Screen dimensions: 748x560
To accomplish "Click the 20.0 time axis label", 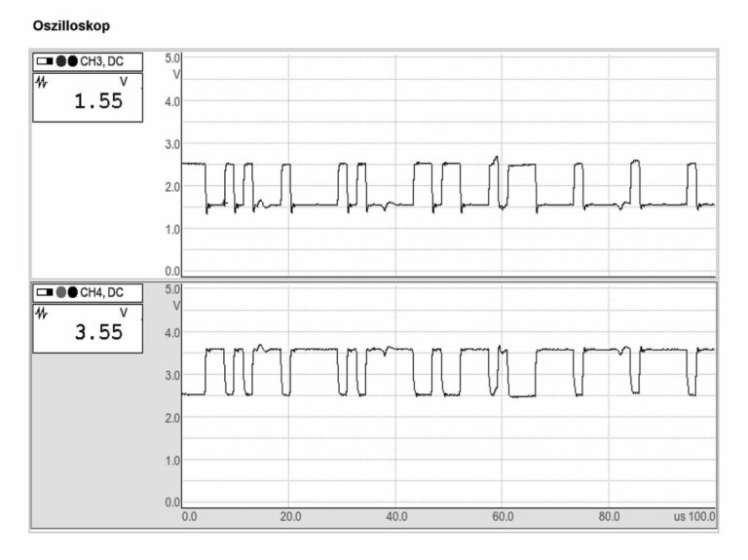I will (x=290, y=516).
